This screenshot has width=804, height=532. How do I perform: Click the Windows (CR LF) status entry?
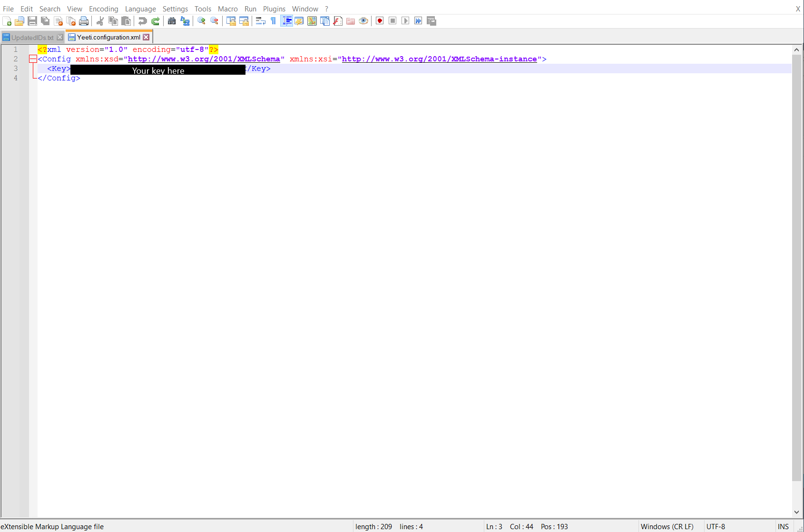tap(667, 526)
